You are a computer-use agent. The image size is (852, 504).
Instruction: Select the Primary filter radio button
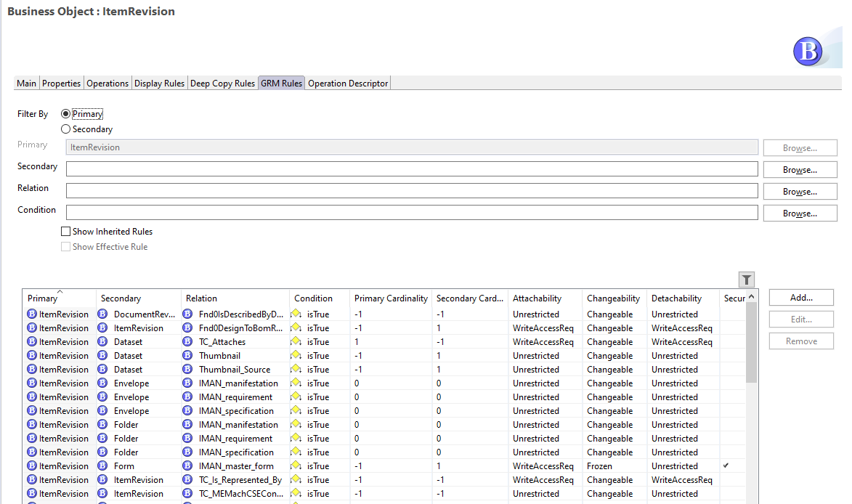[x=66, y=113]
